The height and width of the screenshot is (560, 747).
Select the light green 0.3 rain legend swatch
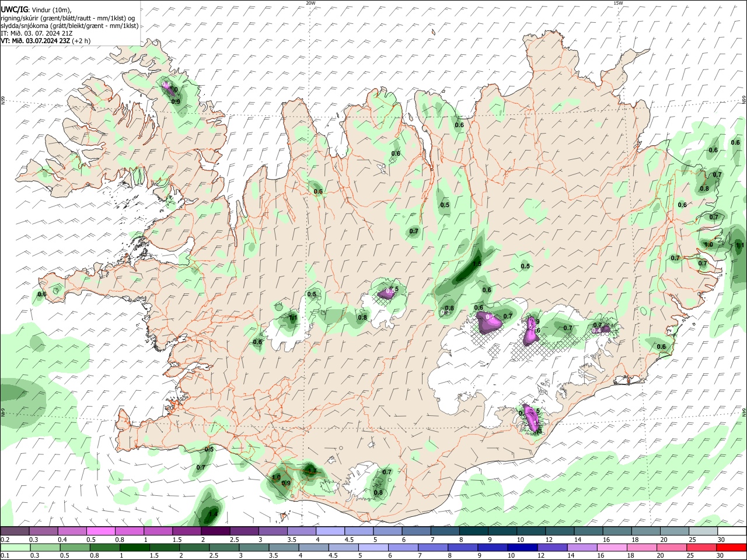pos(44,547)
